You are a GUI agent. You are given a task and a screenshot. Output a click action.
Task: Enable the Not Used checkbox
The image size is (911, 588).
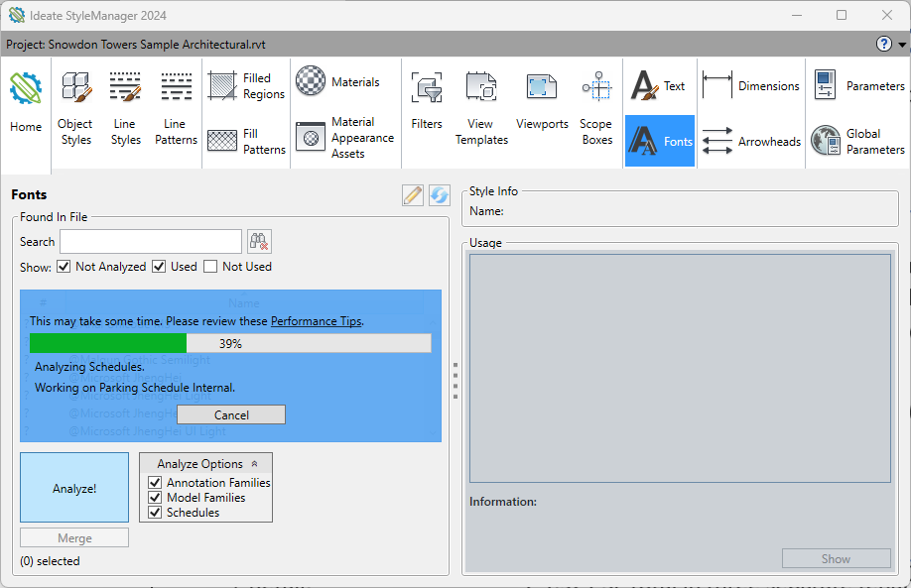pyautogui.click(x=210, y=267)
